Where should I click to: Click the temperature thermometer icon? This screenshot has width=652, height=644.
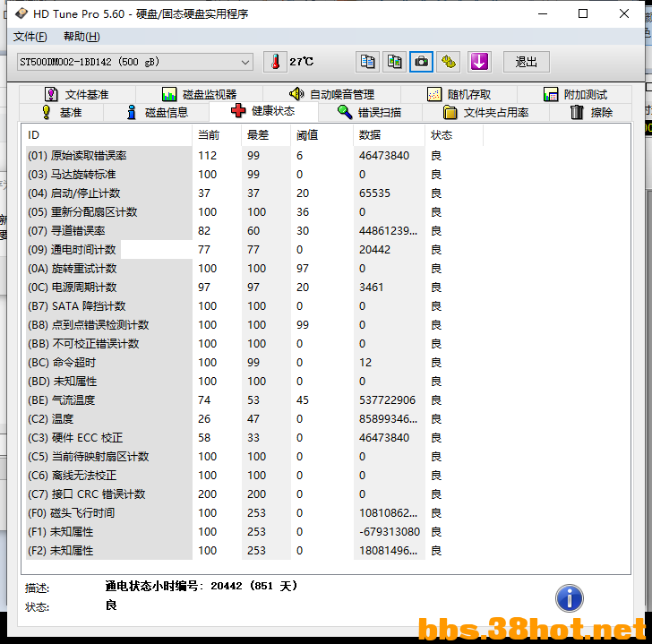(275, 62)
